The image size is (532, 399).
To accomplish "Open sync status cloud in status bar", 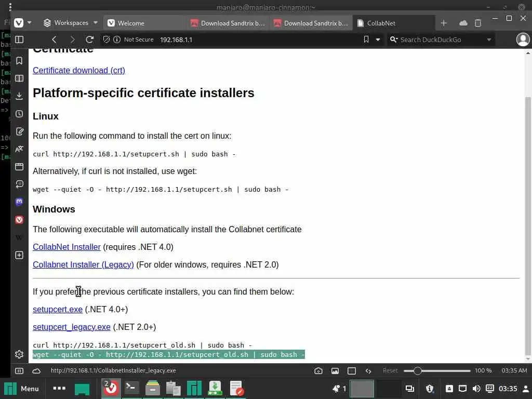I will [x=36, y=371].
